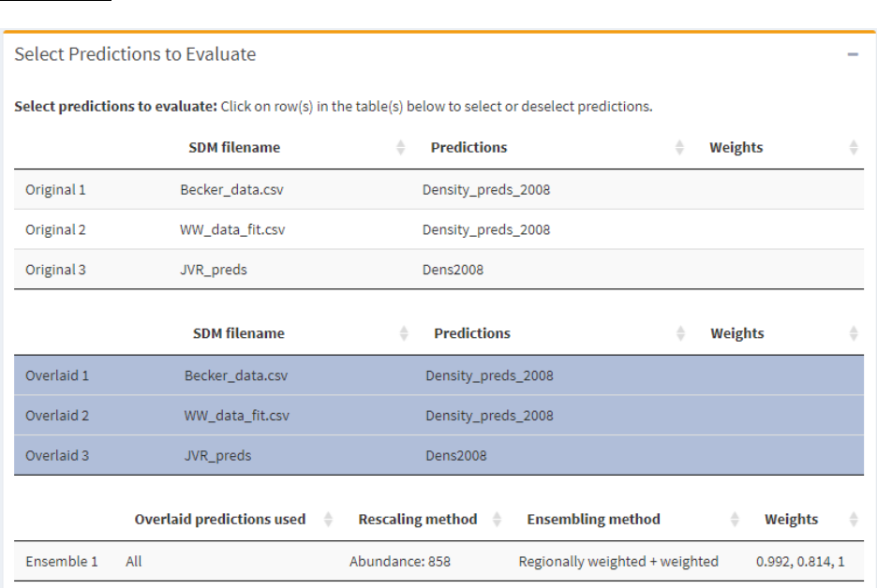Screen dimensions: 877x588
Task: Sort original table by Weights arrows
Action: [854, 148]
